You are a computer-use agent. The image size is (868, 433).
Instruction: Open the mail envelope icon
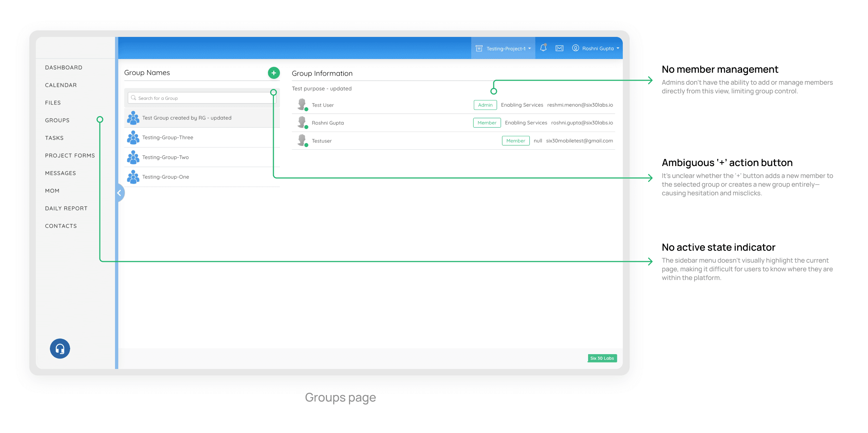(559, 48)
